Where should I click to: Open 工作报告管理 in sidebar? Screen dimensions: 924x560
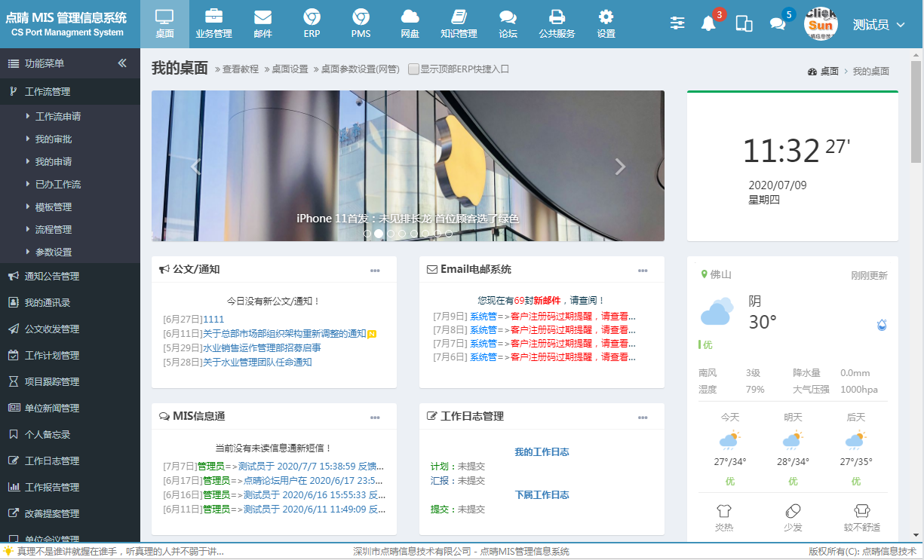pos(70,488)
